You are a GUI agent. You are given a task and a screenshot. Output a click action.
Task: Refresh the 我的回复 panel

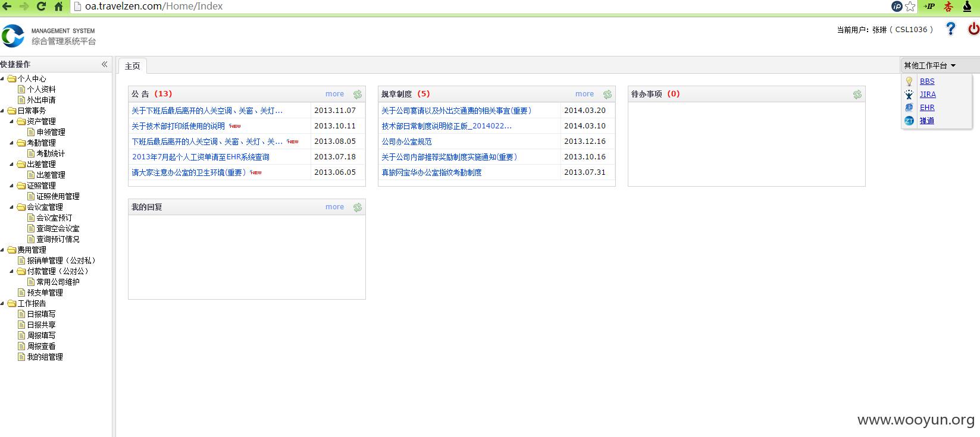pyautogui.click(x=358, y=208)
